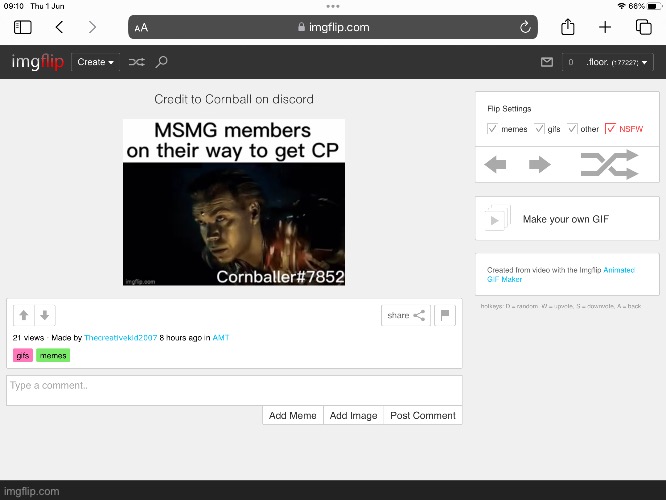The image size is (666, 500).
Task: Click Add Image button
Action: point(353,415)
